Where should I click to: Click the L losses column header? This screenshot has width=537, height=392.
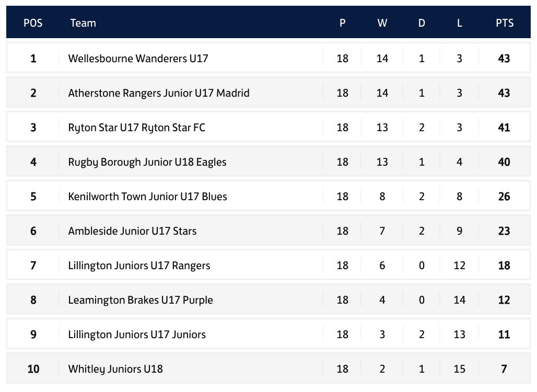pyautogui.click(x=459, y=23)
